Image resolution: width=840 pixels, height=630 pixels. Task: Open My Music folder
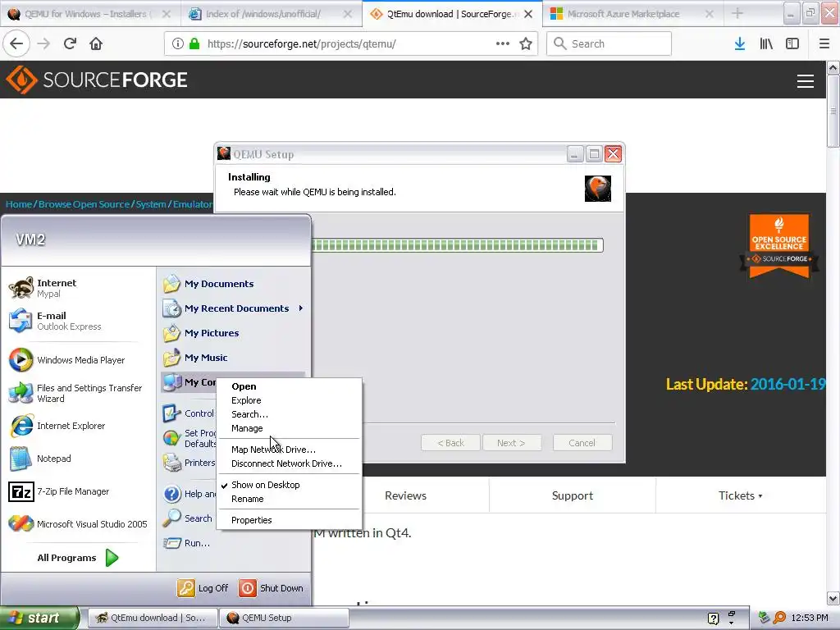233,358
